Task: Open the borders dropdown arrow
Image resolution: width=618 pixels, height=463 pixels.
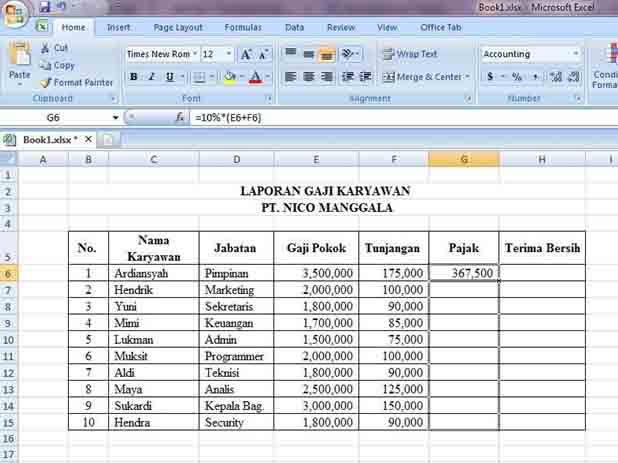Action: 212,77
